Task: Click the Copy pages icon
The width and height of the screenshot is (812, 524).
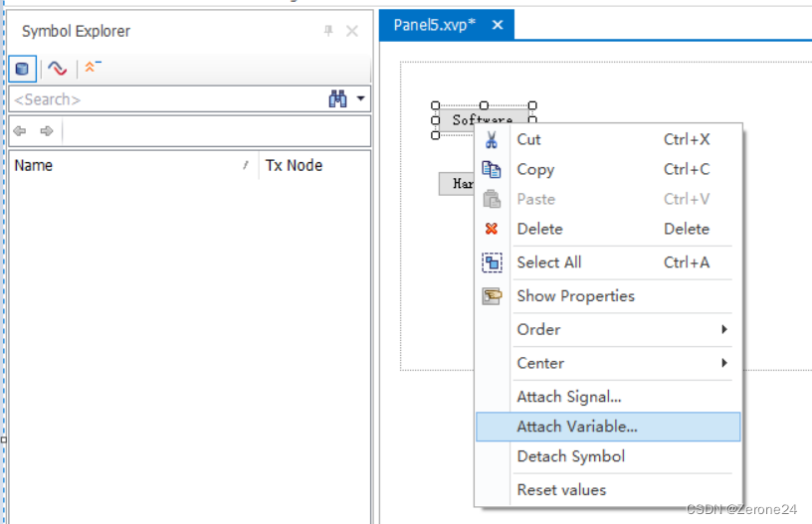Action: [492, 169]
